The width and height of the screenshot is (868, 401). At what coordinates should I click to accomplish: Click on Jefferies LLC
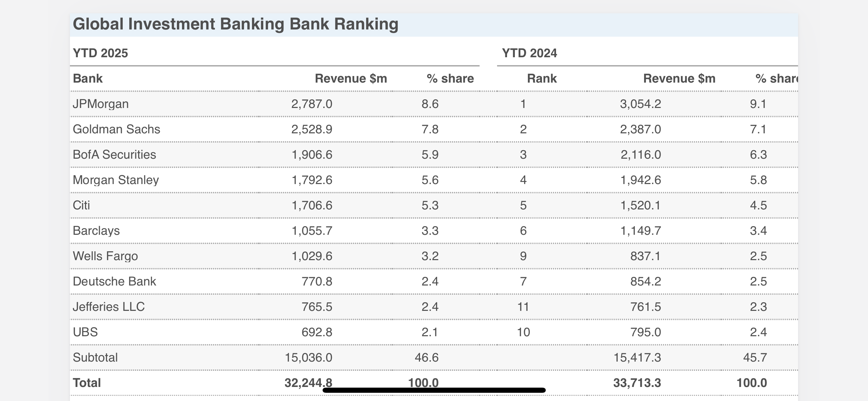(108, 307)
